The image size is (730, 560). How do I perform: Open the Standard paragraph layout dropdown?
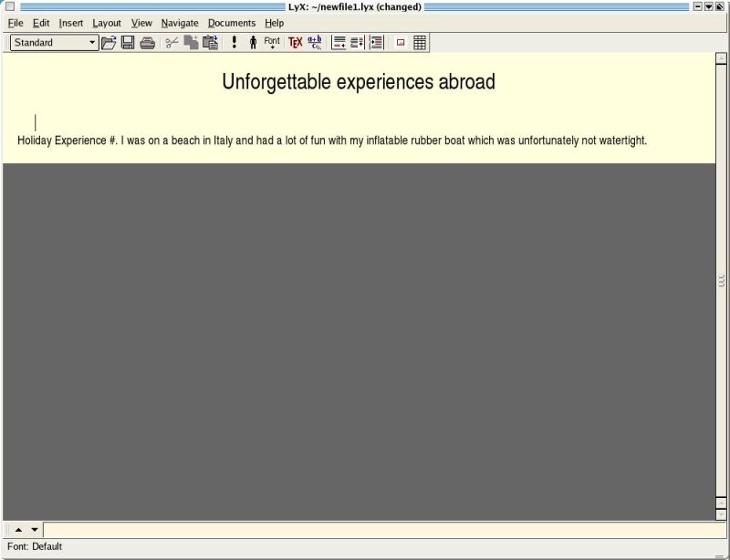click(54, 42)
